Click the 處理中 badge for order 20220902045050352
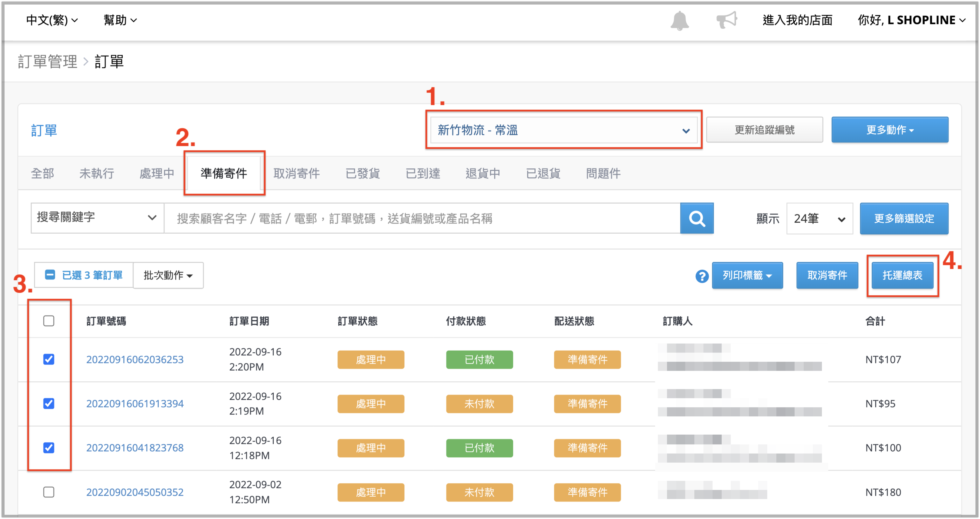980x519 pixels. pyautogui.click(x=371, y=492)
